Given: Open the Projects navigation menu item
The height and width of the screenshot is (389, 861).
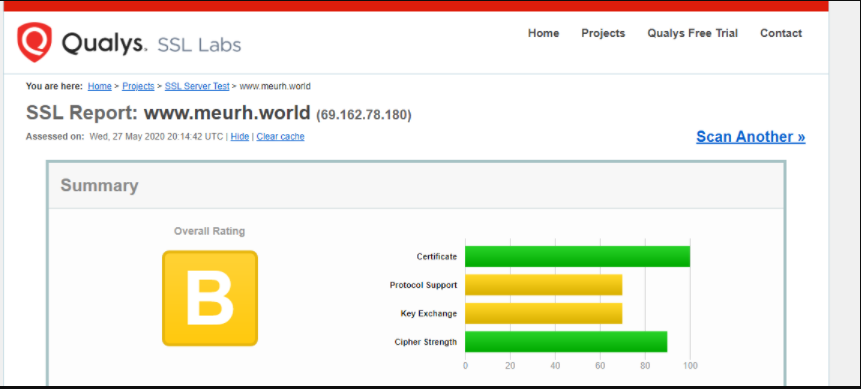Looking at the screenshot, I should click(603, 34).
